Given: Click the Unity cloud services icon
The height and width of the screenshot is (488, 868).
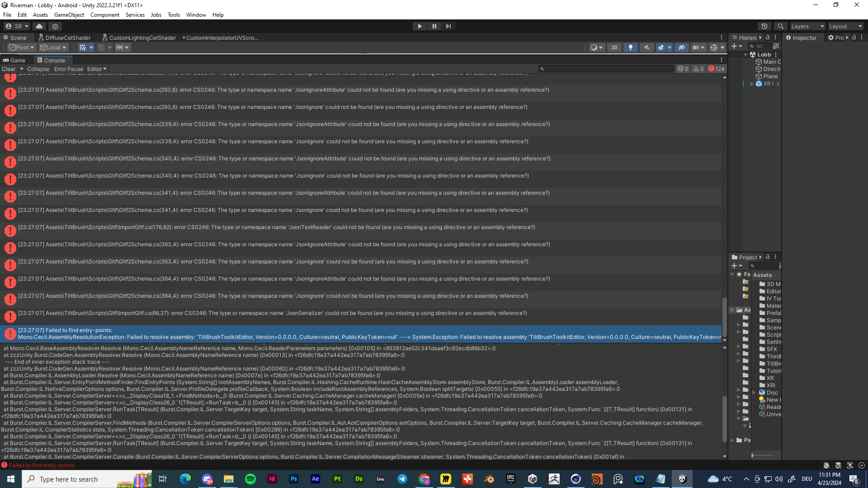Looking at the screenshot, I should pos(39,26).
